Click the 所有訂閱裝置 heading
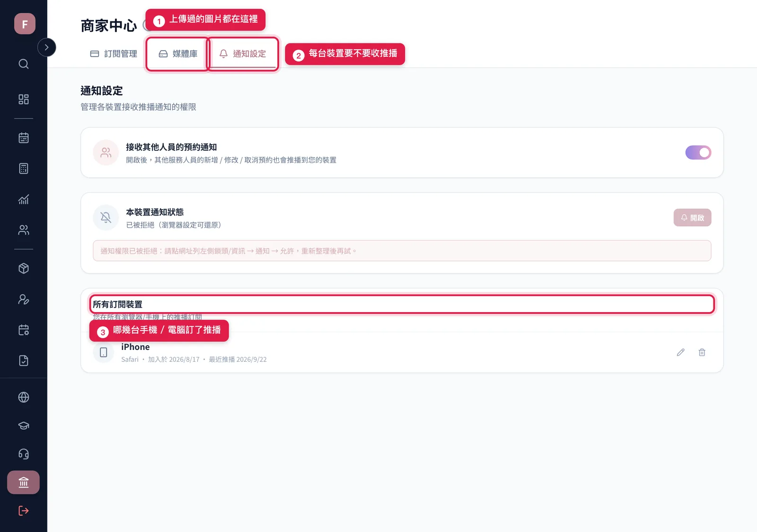The width and height of the screenshot is (757, 532). 117,304
